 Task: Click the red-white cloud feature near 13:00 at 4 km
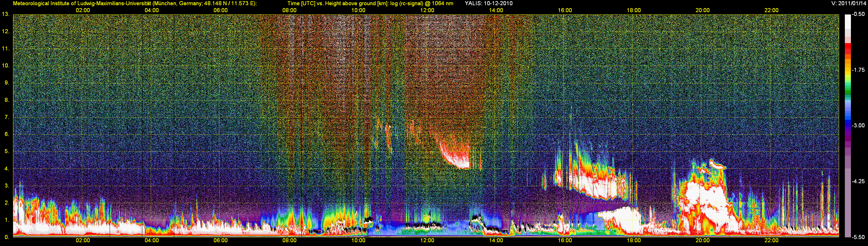pyautogui.click(x=455, y=157)
